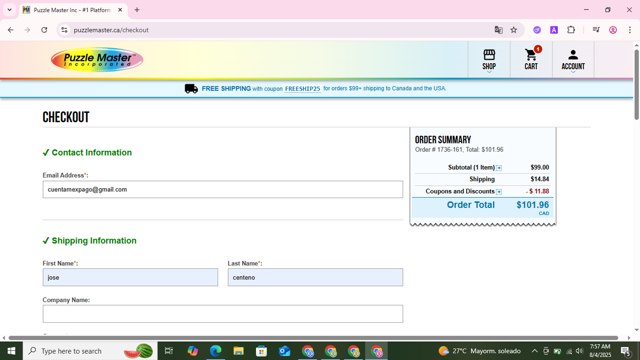Click the FREE SHIPPING banner text
This screenshot has height=360, width=640.
tap(226, 89)
